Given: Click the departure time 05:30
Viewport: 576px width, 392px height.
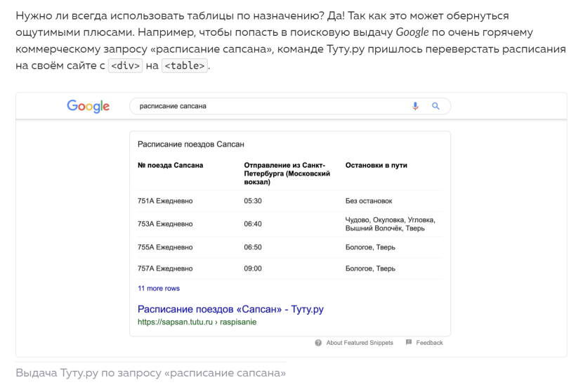Looking at the screenshot, I should [253, 201].
